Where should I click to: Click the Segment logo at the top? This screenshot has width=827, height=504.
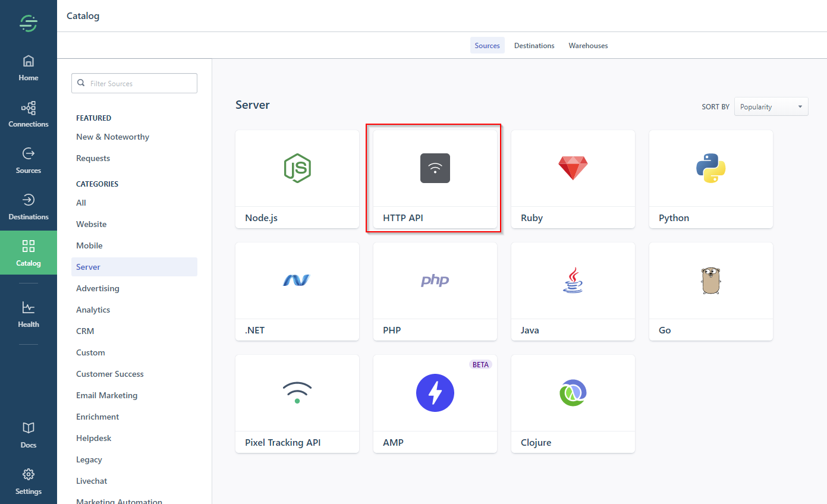pos(28,23)
